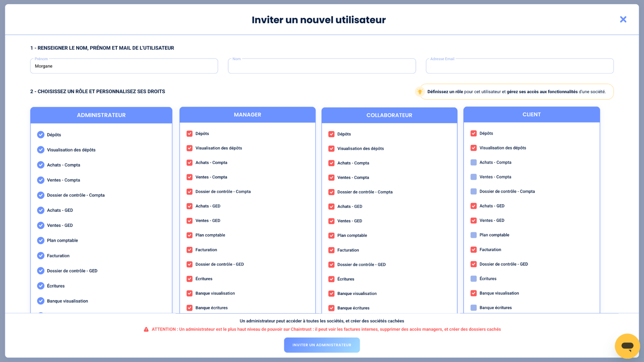Uncheck Manager Plan comptable checkbox

click(x=190, y=235)
